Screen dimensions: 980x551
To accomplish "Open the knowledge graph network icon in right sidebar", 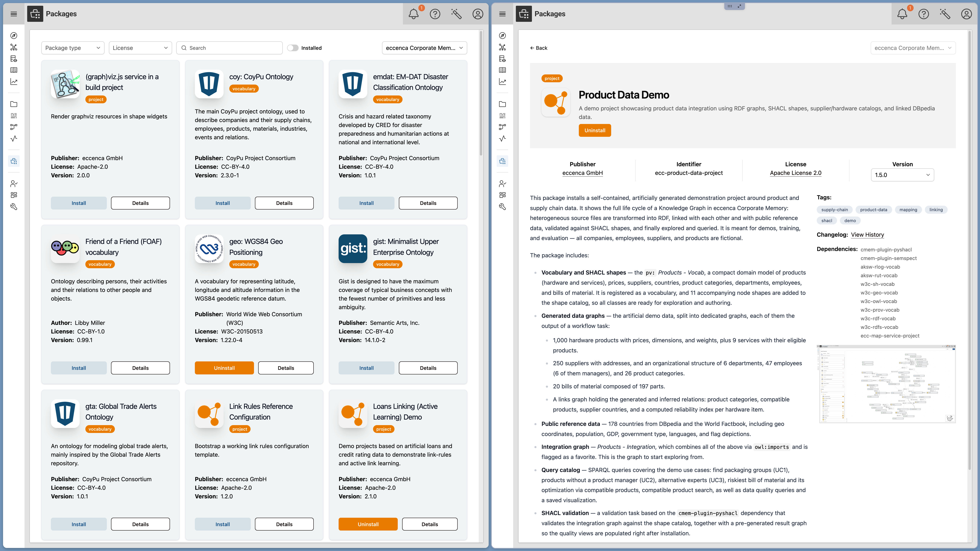I will tap(502, 47).
